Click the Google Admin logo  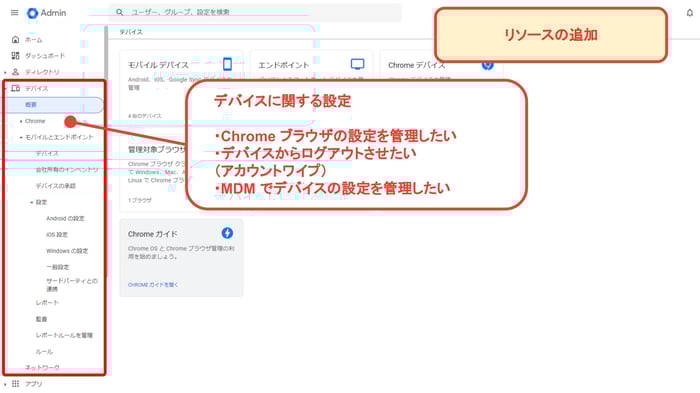pyautogui.click(x=46, y=13)
